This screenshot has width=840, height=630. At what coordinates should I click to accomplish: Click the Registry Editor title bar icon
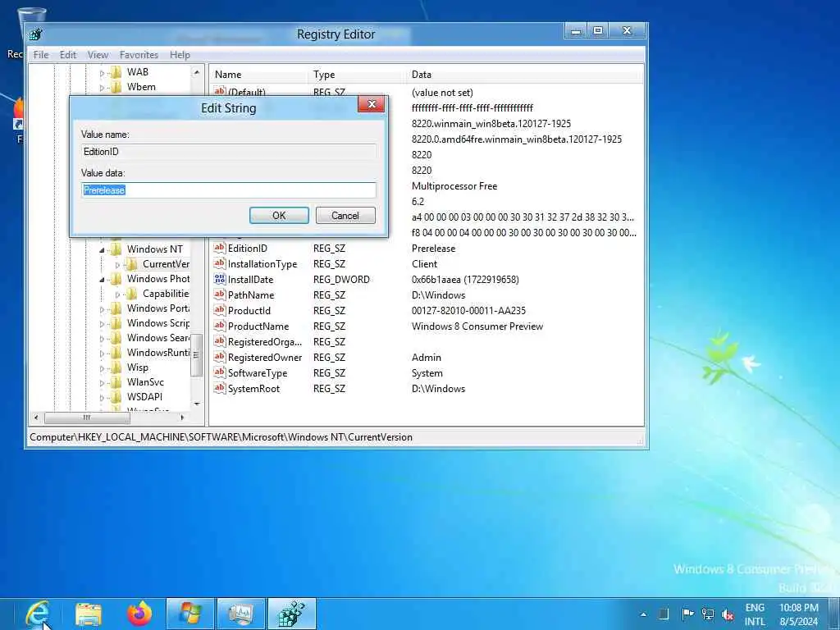tap(36, 34)
